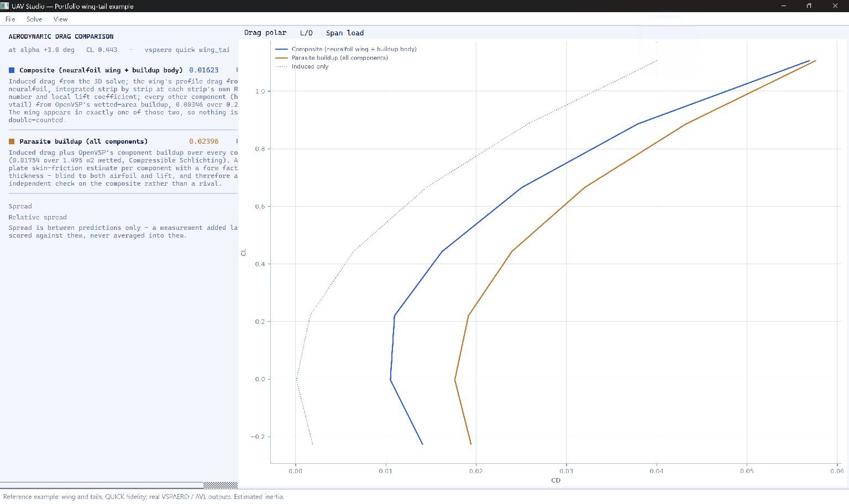Select the Parasite buildup (all components) heading
The image size is (849, 504).
tap(83, 141)
